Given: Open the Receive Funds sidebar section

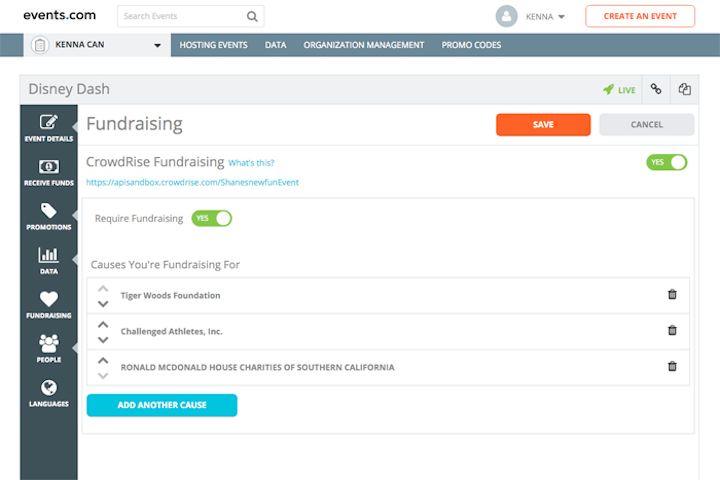Looking at the screenshot, I should [48, 172].
